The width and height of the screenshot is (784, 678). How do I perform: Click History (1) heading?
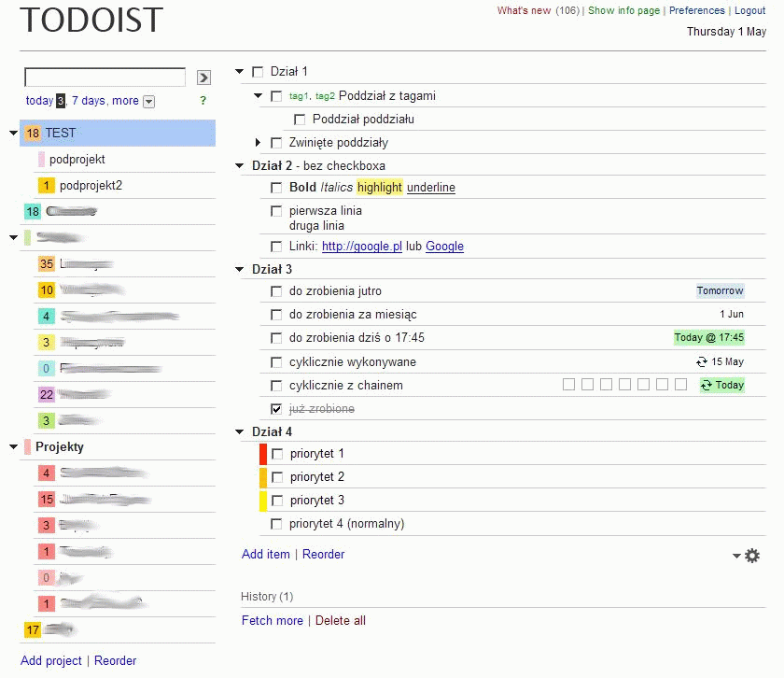click(x=267, y=597)
